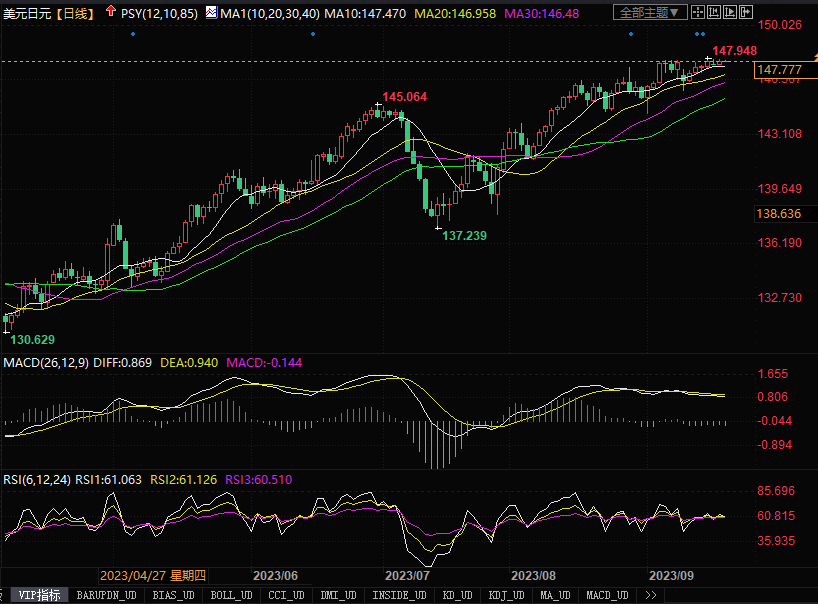Click the small icon left of VIP指标 tab
The height and width of the screenshot is (604, 818).
pyautogui.click(x=7, y=595)
